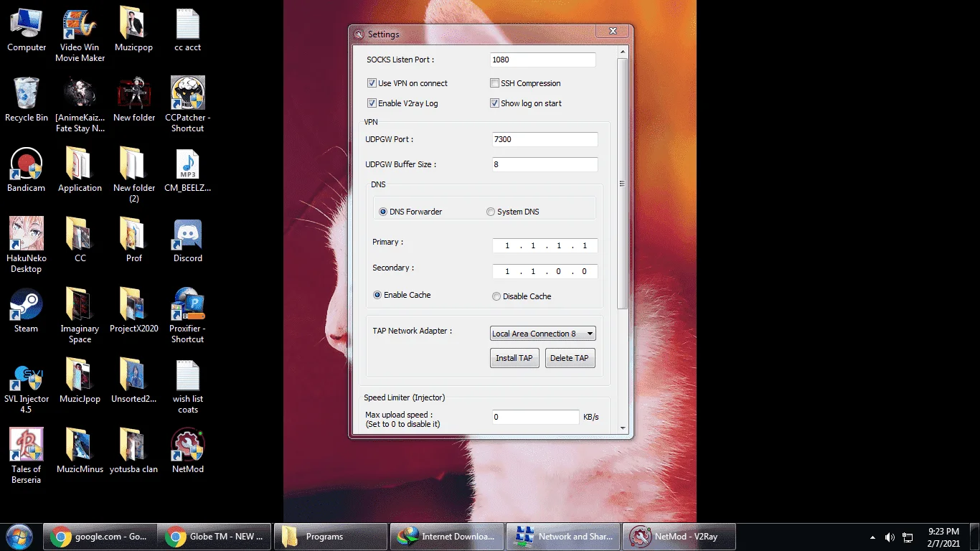Click the Settings scrollbar down arrow

pos(622,428)
